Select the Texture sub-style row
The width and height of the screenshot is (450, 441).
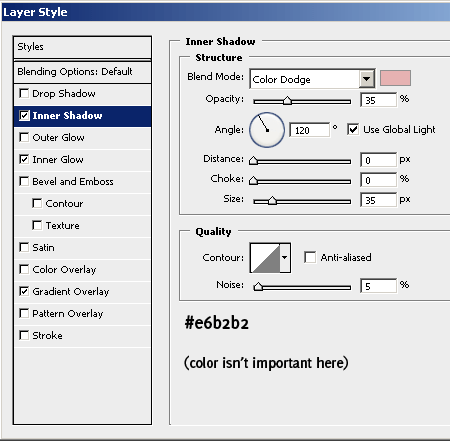pos(82,226)
